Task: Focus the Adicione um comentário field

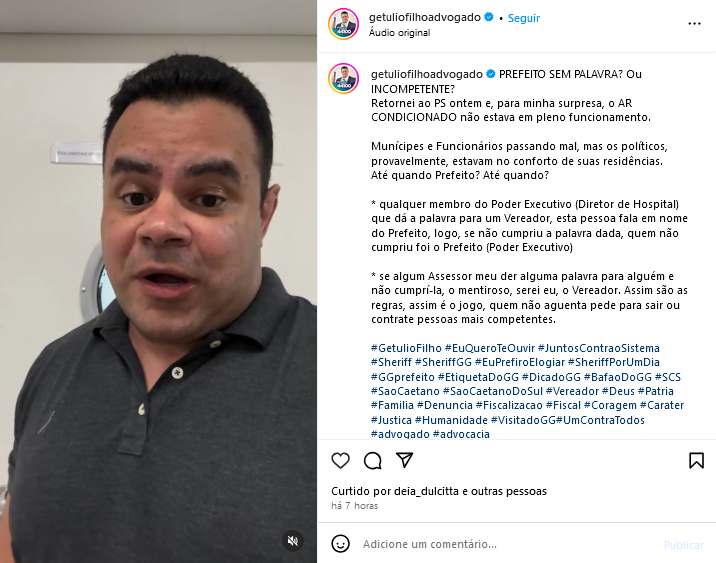Action: 508,544
